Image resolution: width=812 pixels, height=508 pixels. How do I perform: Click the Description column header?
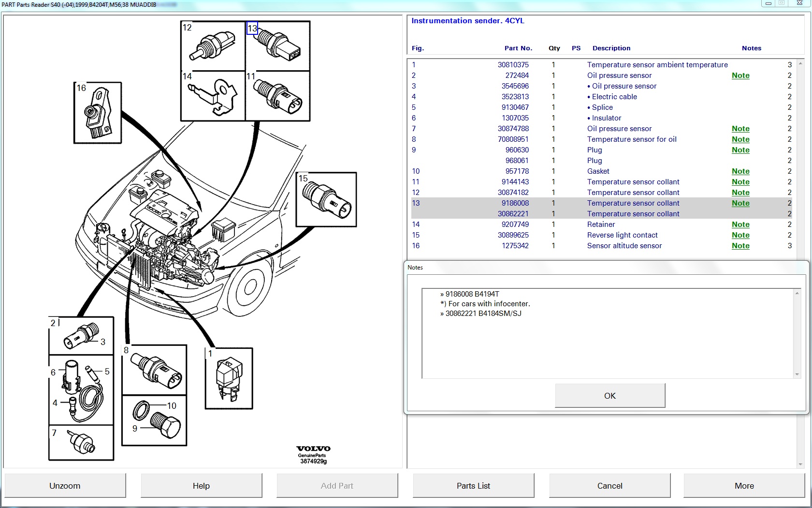(611, 48)
